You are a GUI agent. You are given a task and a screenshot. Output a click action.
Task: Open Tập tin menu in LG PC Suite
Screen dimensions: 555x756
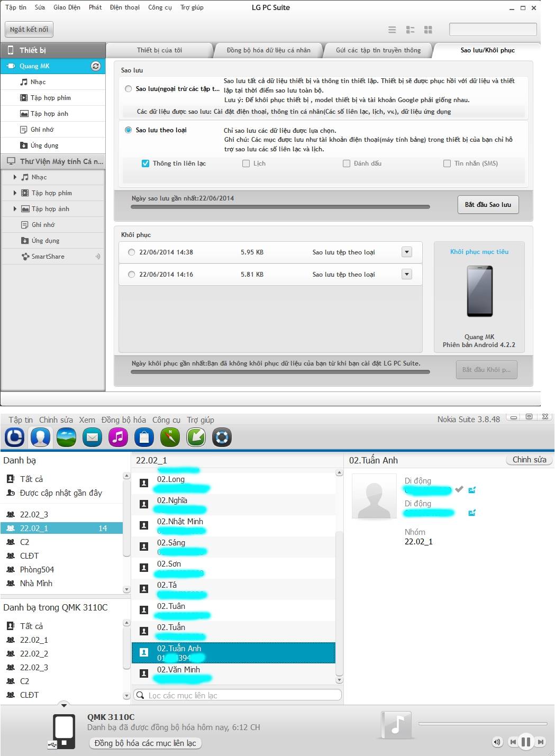pos(16,7)
